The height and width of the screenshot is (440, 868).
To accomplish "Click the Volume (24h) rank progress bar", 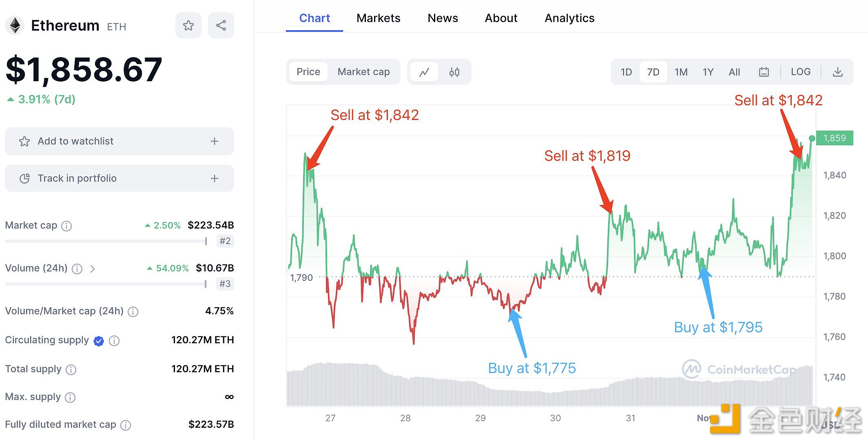I will (106, 284).
